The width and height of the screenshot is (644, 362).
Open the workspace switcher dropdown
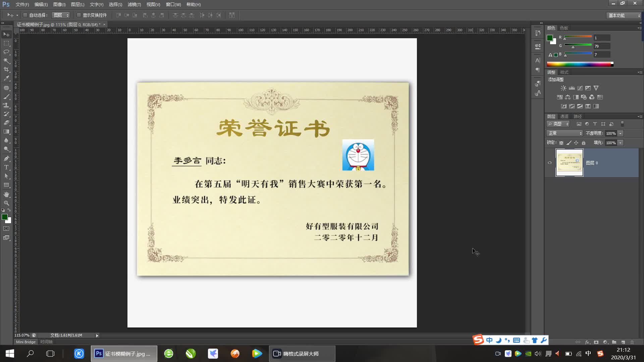click(x=624, y=15)
